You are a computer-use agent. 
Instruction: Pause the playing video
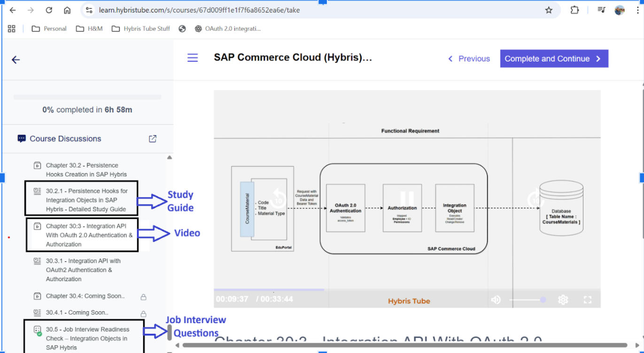[407, 199]
